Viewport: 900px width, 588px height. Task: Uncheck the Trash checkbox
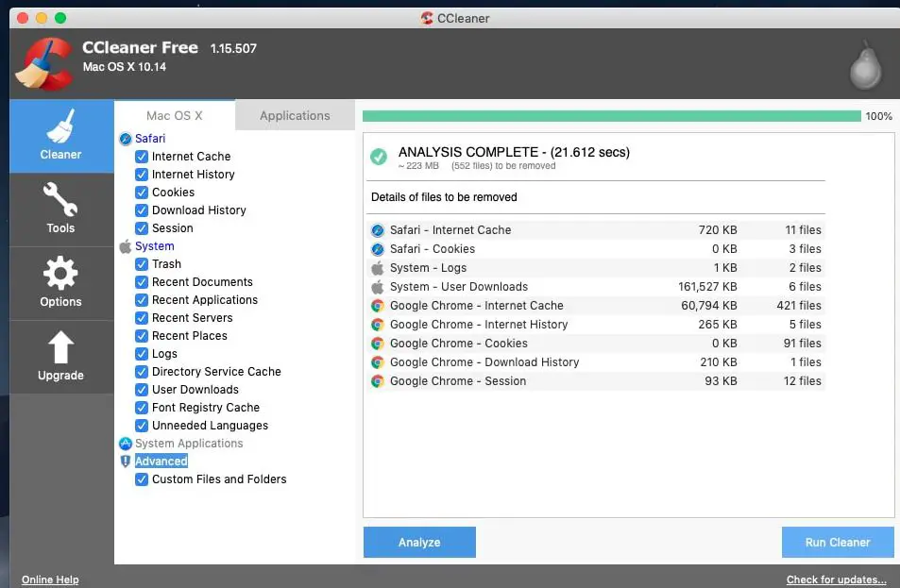coord(142,264)
